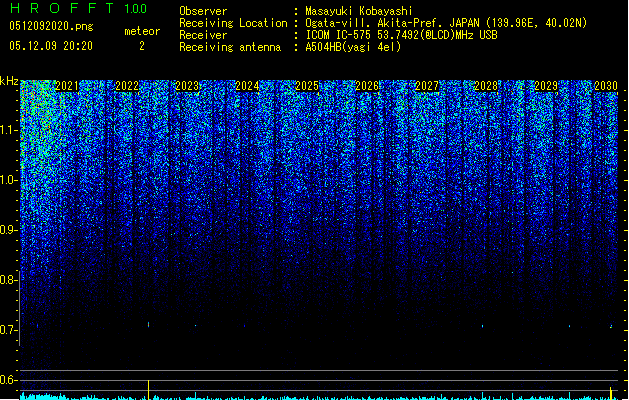Click the kHz axis unit label
Viewport: 629px width, 400px height.
pyautogui.click(x=9, y=81)
